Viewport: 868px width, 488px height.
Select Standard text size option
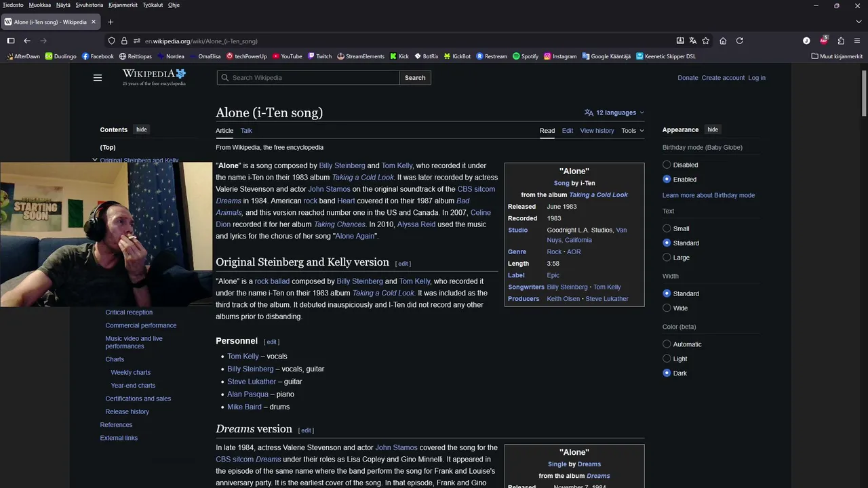(667, 243)
